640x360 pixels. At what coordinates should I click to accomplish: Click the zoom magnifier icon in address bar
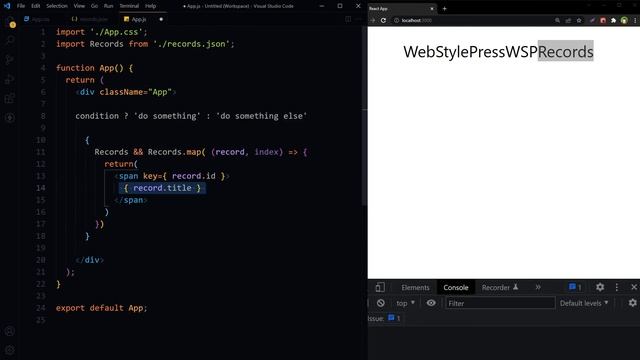[x=557, y=20]
